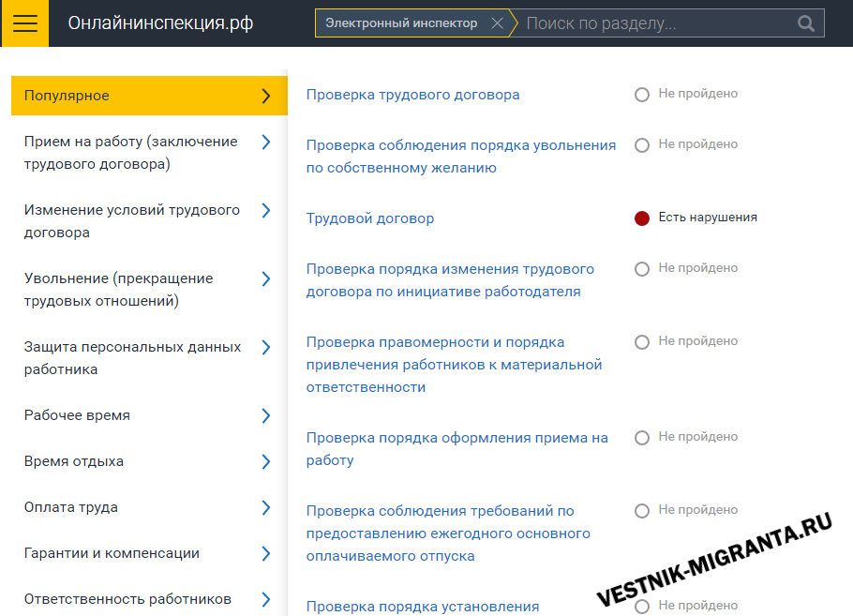Expand chevron next to Популярное
Viewport: 853px width, 616px height.
click(266, 96)
